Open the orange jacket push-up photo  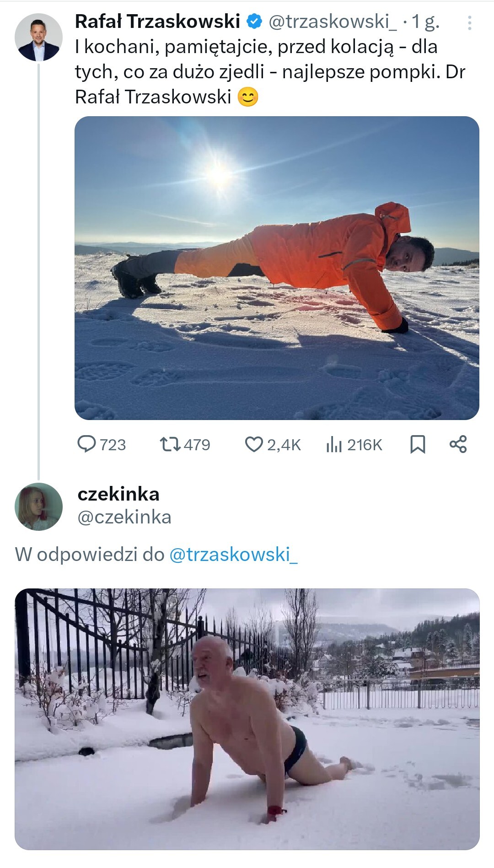click(277, 268)
